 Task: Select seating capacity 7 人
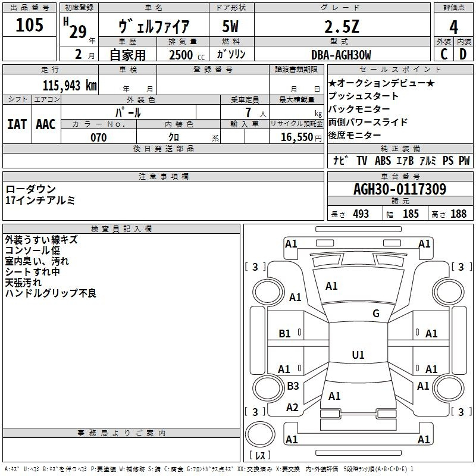pos(255,113)
